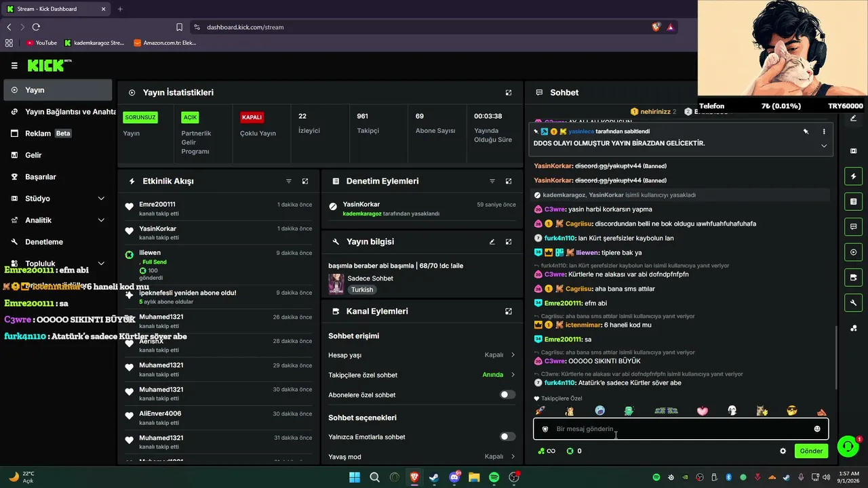Click the lightning activity icon in right rail
The image size is (868, 488).
coord(853,176)
